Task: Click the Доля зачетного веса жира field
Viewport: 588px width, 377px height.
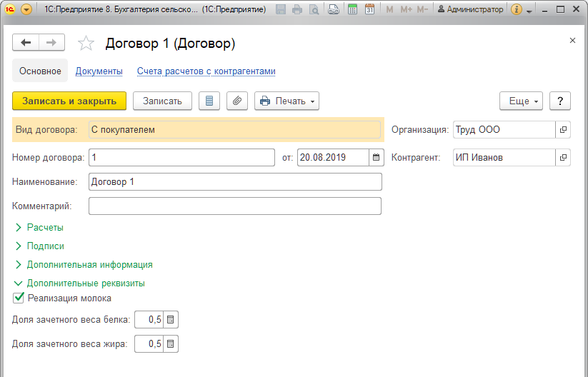Action: [x=149, y=344]
